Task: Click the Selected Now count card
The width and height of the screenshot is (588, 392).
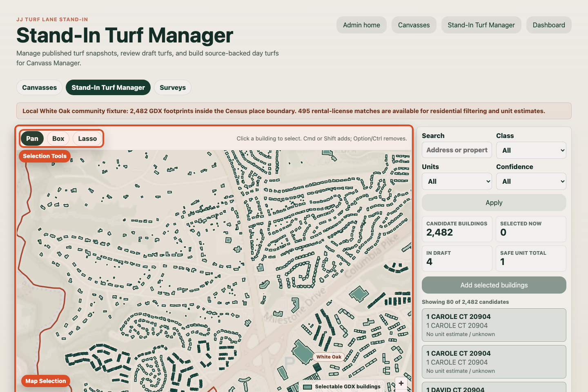Action: (x=531, y=229)
